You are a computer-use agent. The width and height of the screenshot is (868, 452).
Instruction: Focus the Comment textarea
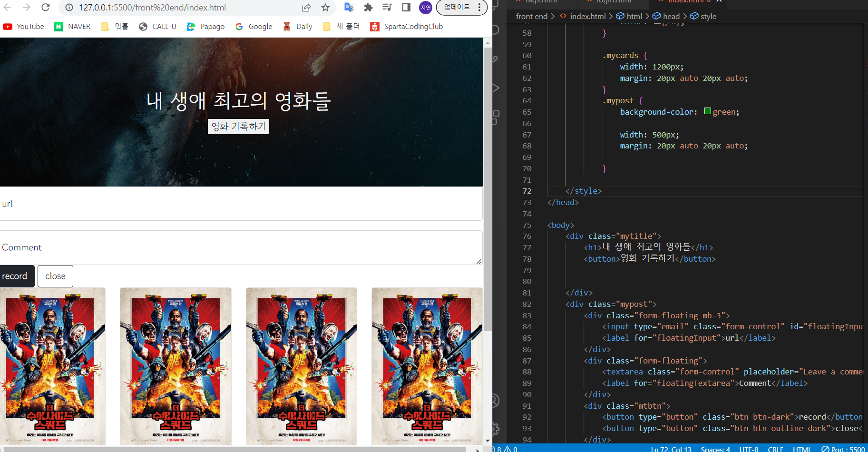point(241,247)
